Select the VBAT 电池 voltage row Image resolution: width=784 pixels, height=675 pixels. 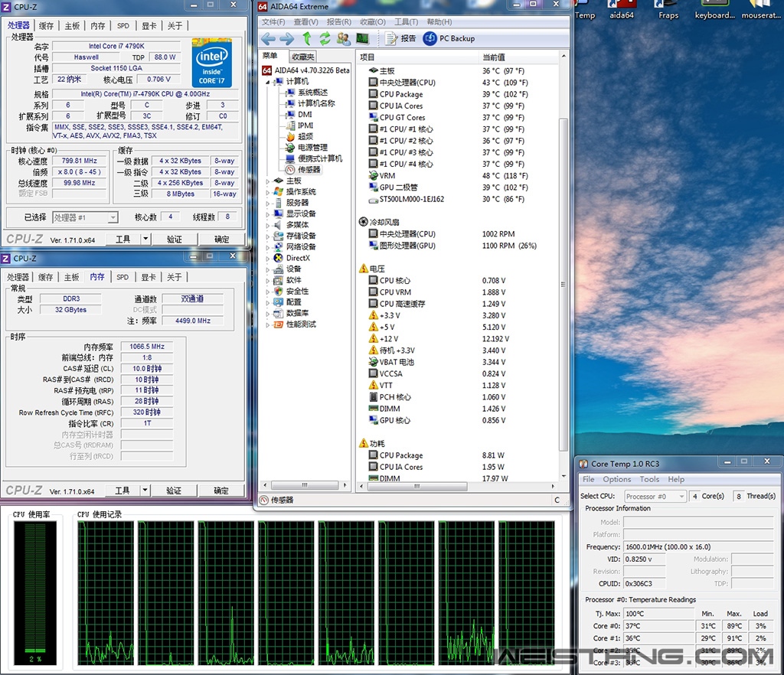(x=458, y=362)
